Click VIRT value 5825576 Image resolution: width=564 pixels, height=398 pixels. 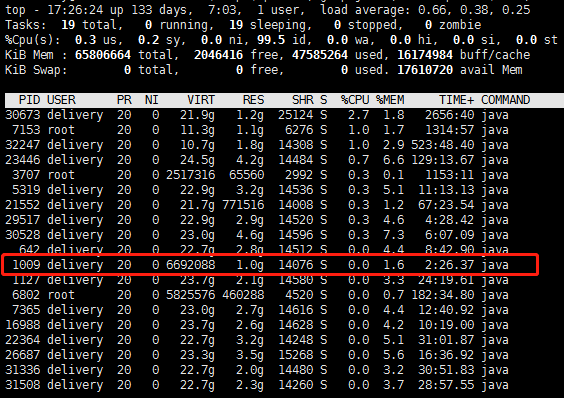point(190,295)
